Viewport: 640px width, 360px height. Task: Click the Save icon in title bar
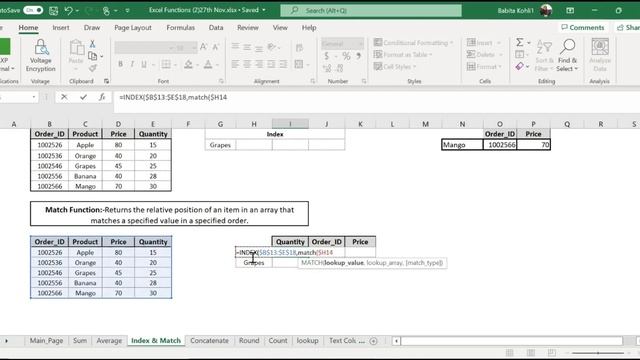[53, 11]
